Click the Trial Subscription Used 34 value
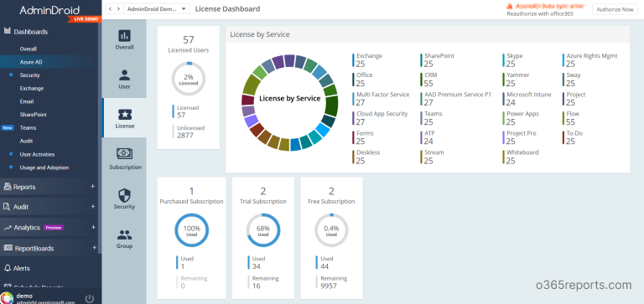This screenshot has width=644, height=304. pos(257,266)
